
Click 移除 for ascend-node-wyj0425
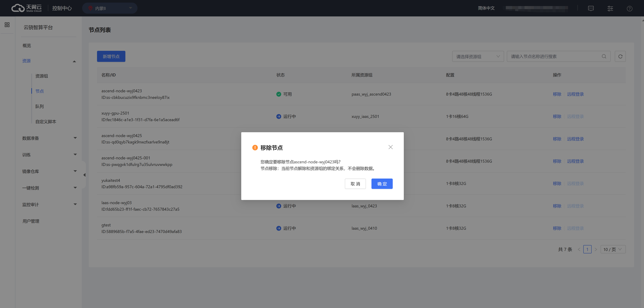557,139
